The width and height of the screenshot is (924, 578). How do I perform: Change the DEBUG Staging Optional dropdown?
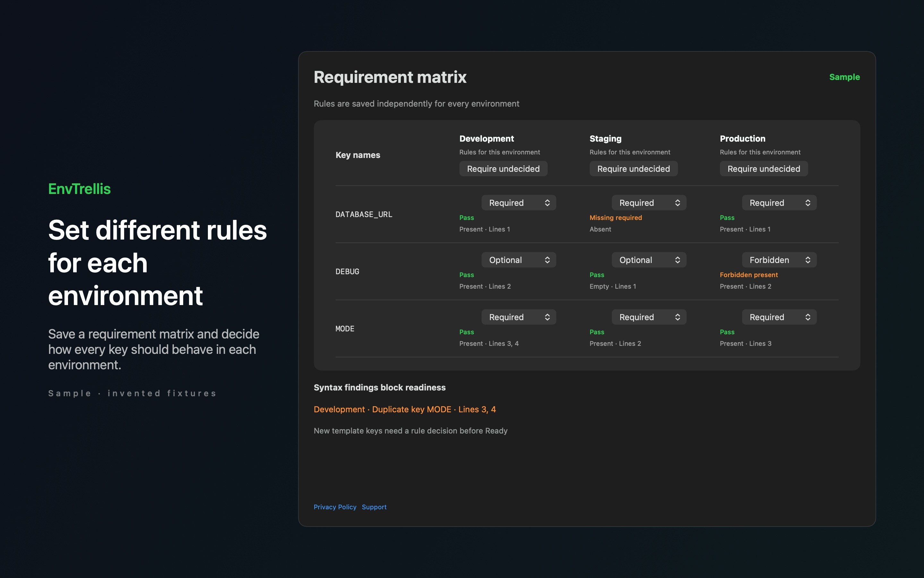[649, 260]
